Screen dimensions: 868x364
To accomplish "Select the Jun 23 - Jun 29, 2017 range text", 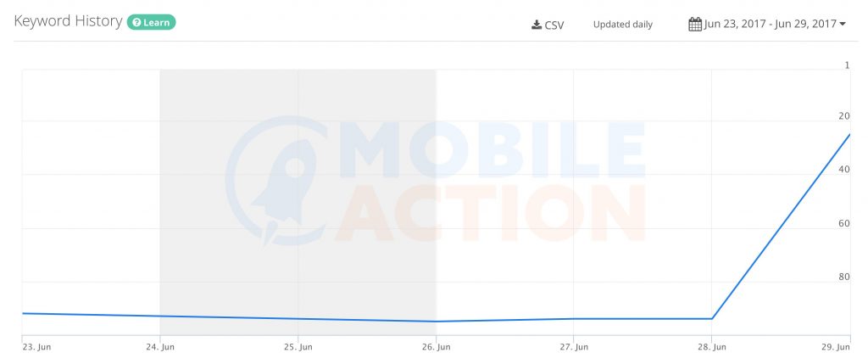I will click(770, 24).
